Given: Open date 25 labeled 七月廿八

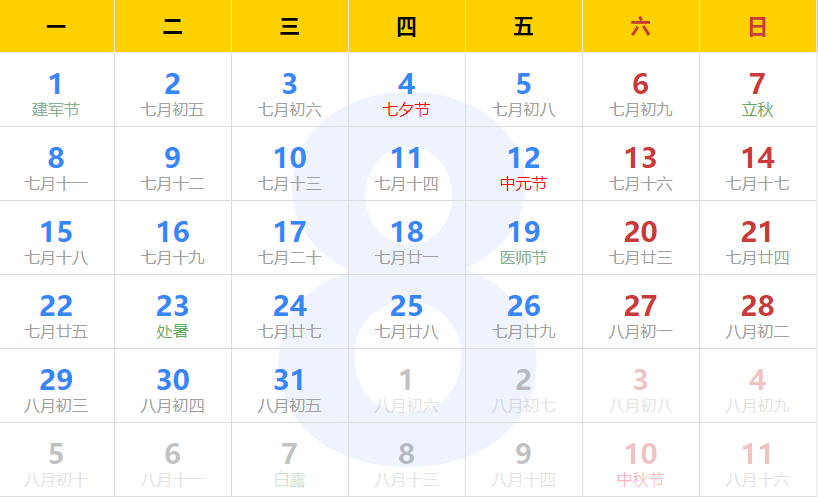Looking at the screenshot, I should click(x=406, y=314).
